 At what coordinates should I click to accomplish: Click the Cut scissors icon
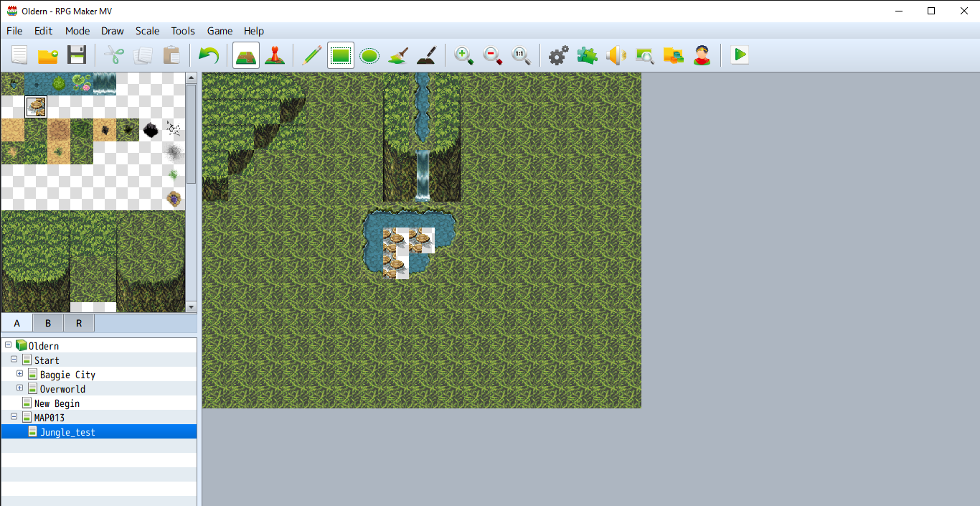tap(114, 55)
